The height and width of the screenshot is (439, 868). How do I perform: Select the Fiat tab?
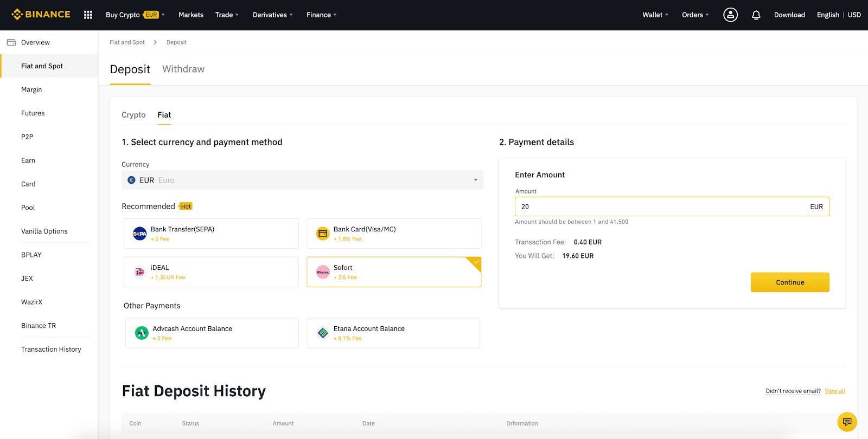coord(164,115)
